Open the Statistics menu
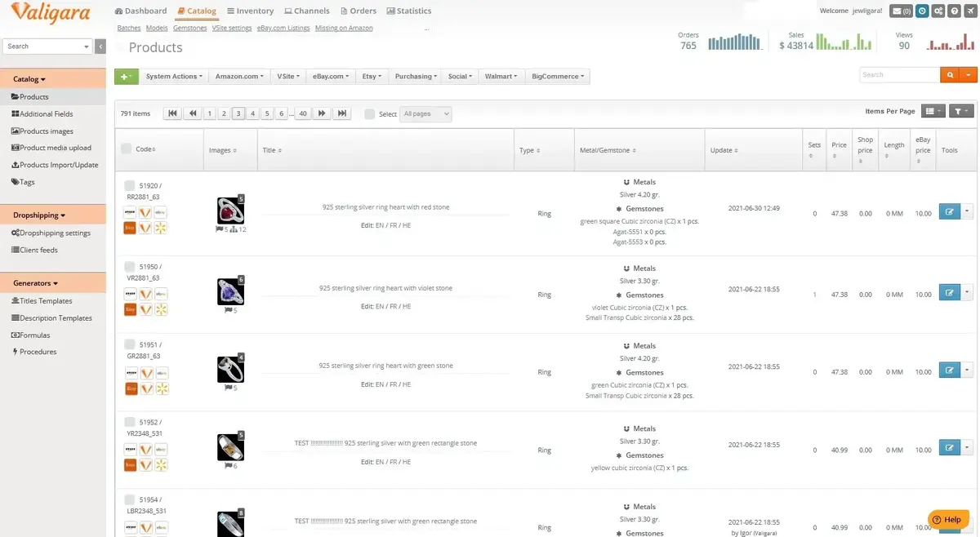Viewport: 980px width, 537px height. click(408, 11)
